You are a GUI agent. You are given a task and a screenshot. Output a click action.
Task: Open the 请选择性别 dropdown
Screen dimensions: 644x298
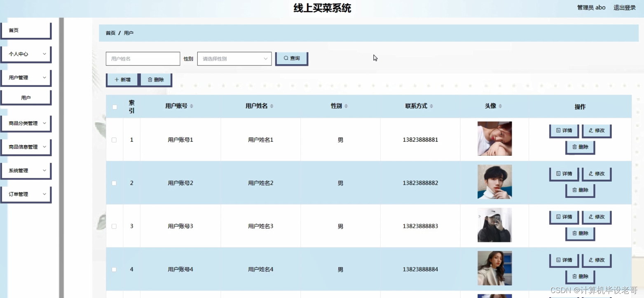[234, 59]
